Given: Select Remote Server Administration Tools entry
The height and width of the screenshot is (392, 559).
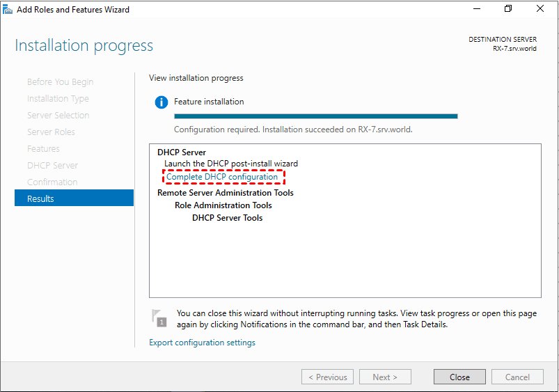Looking at the screenshot, I should 226,193.
